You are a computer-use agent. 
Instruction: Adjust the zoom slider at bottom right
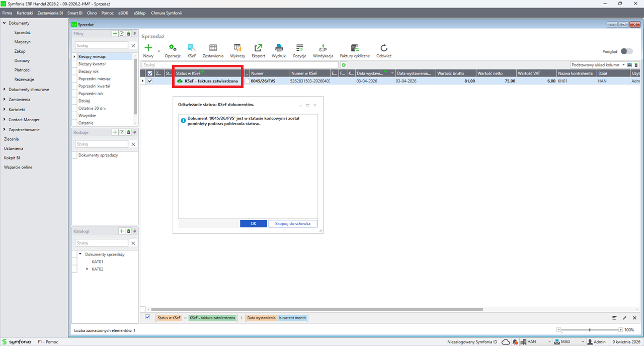click(590, 330)
